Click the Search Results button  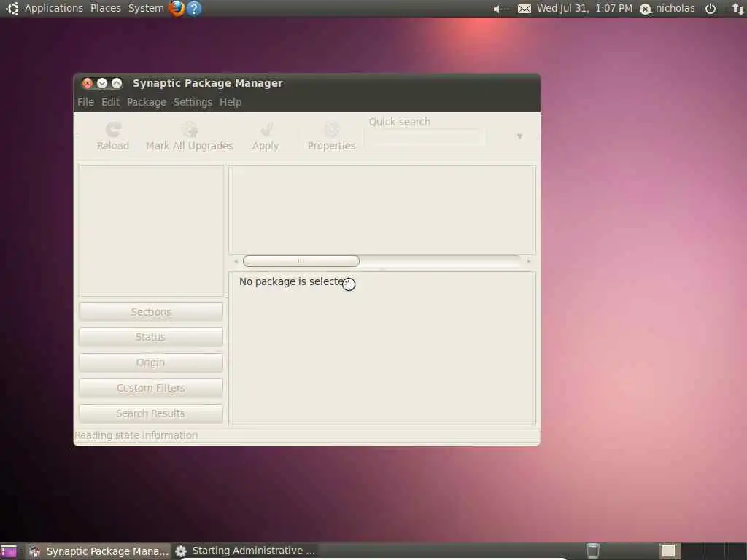151,414
